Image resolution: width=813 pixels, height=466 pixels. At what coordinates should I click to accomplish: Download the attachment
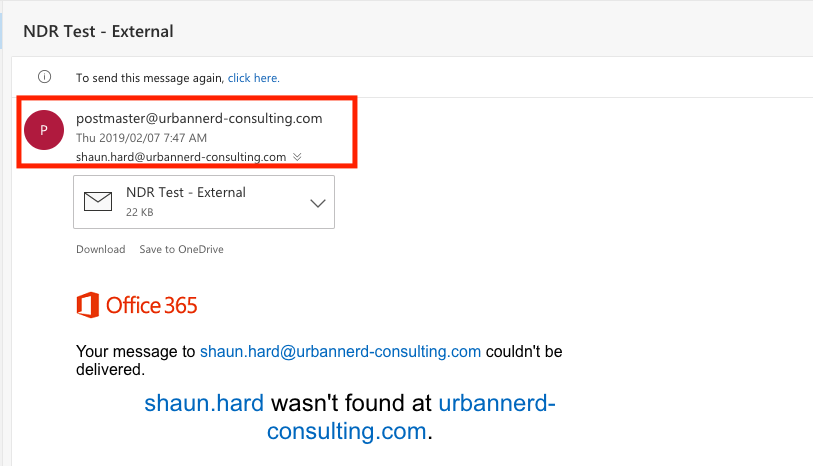[100, 249]
